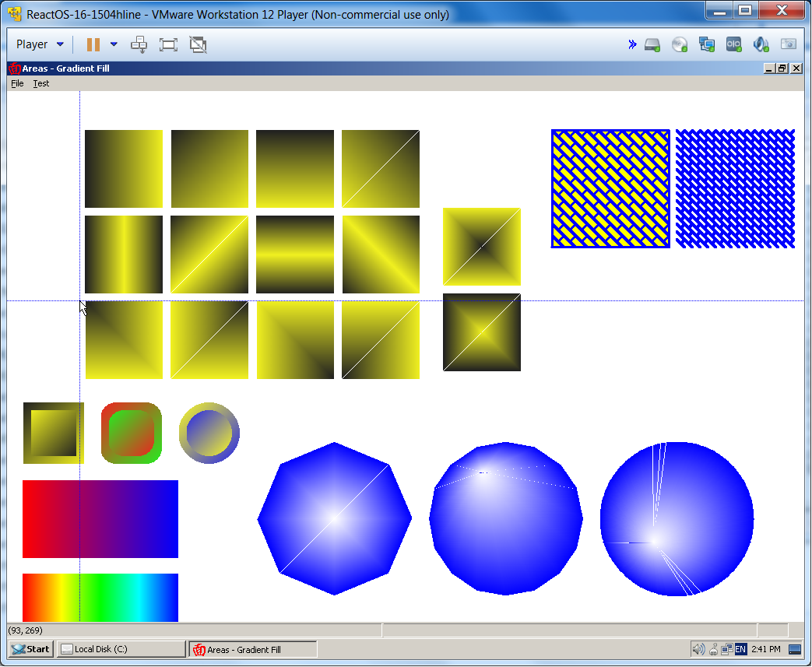Screen dimensions: 812x667
Task: Click the Areas app title bar icon
Action: 15,68
